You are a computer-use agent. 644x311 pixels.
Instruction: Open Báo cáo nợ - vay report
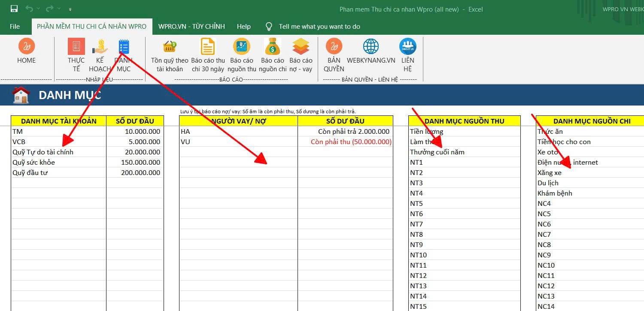pos(301,46)
